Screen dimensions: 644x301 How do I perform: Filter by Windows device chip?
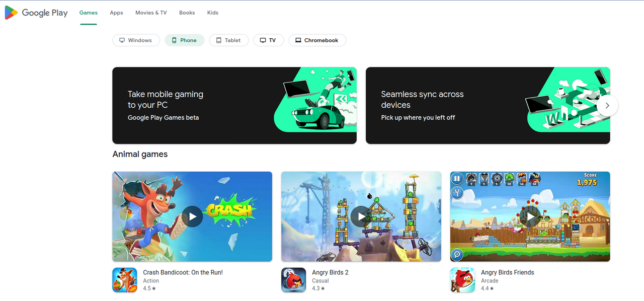click(x=136, y=40)
